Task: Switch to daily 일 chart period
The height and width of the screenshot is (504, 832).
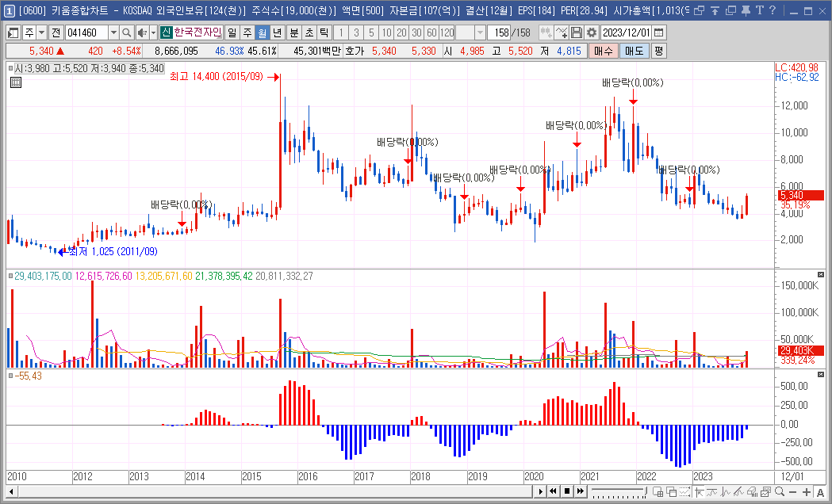Action: tap(232, 32)
